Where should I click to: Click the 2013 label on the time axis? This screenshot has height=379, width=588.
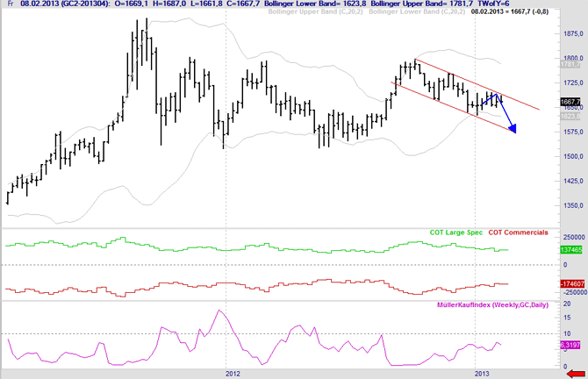(x=475, y=373)
